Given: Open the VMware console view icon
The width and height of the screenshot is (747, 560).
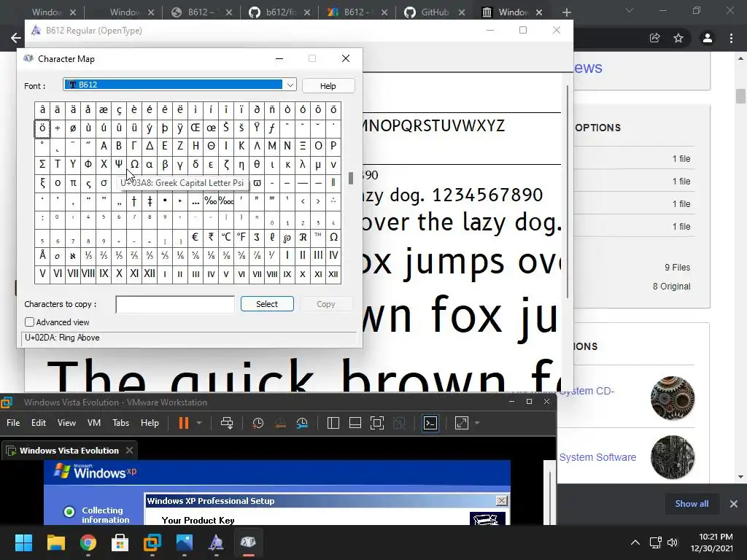Looking at the screenshot, I should [x=430, y=423].
